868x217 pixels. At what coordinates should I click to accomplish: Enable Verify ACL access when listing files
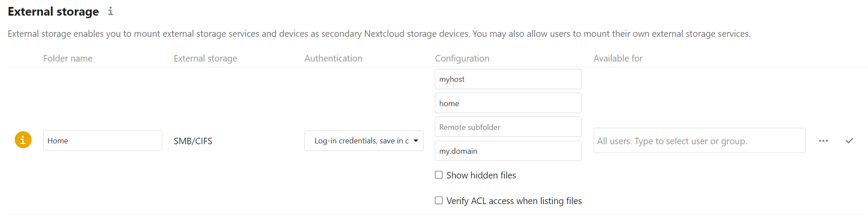click(x=439, y=201)
